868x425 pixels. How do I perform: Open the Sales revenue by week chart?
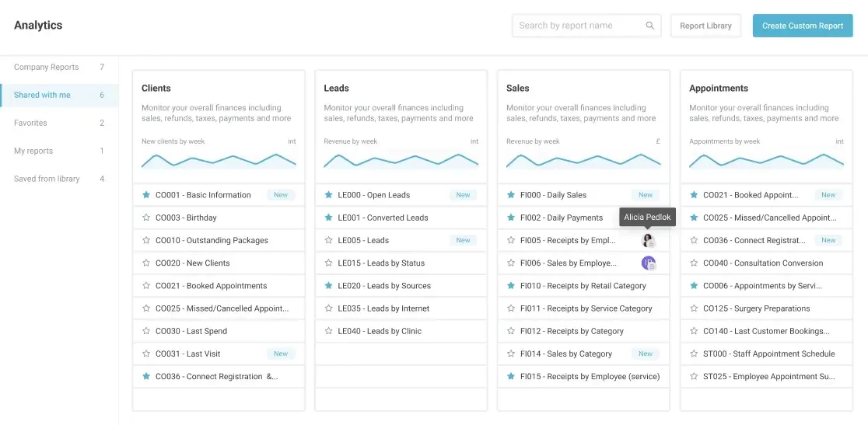point(583,160)
